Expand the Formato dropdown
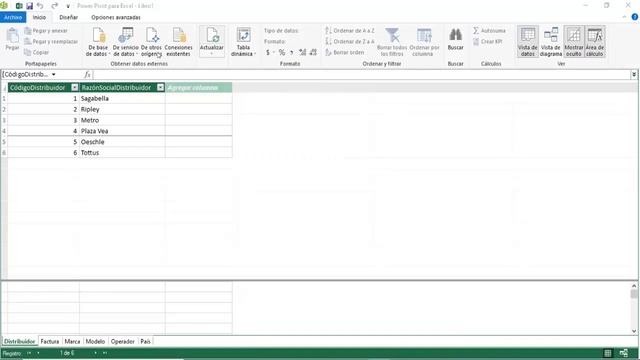 [x=275, y=42]
